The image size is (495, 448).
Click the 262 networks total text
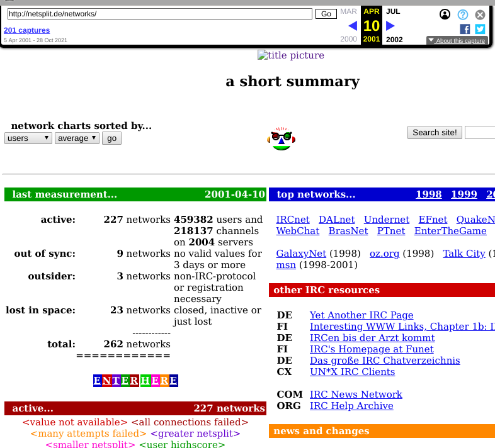(137, 344)
